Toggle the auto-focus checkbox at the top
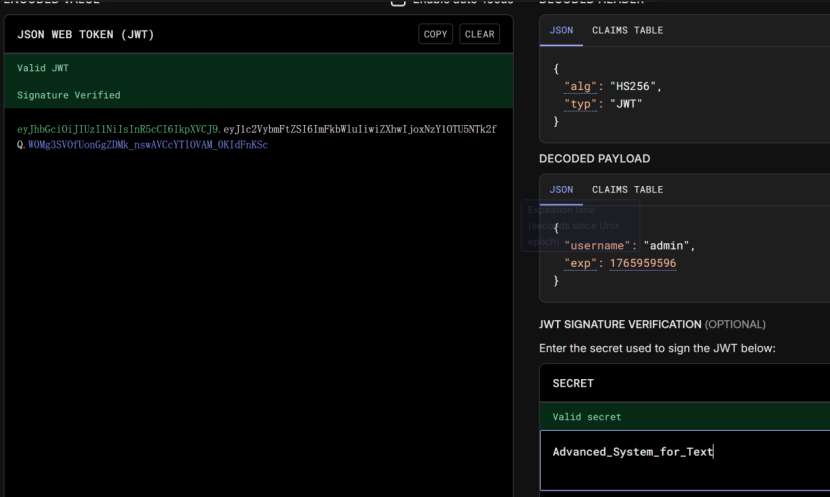The height and width of the screenshot is (497, 830). click(397, 3)
